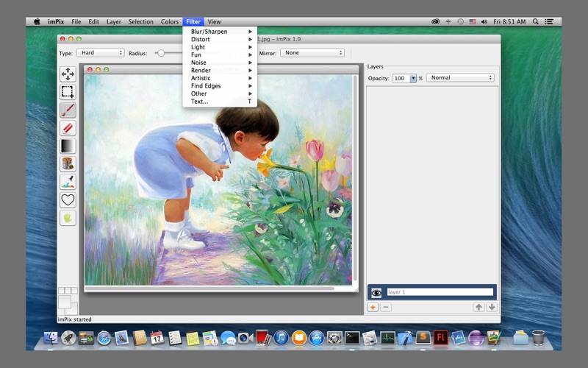Select the Paint Bucket fill tool
Image resolution: width=588 pixels, height=368 pixels.
click(x=68, y=164)
